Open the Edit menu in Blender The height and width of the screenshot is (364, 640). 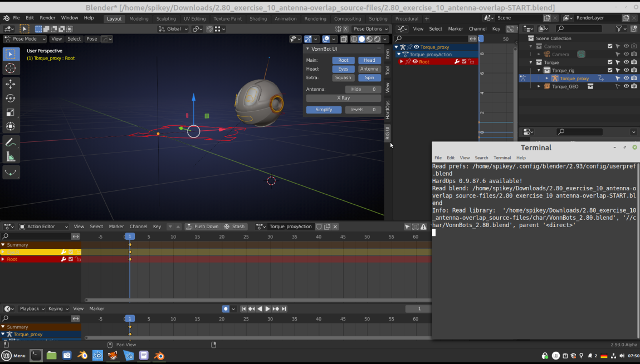30,18
